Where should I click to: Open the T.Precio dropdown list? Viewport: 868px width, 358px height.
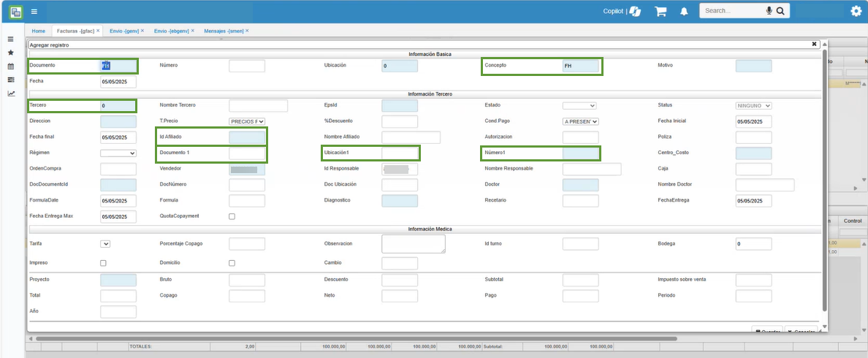click(x=247, y=121)
